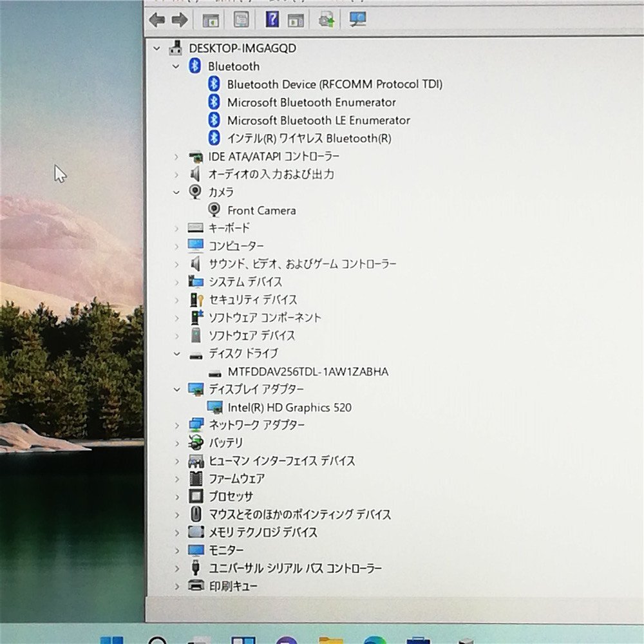
Task: Expand the 印刷キュー category
Action: (x=176, y=587)
